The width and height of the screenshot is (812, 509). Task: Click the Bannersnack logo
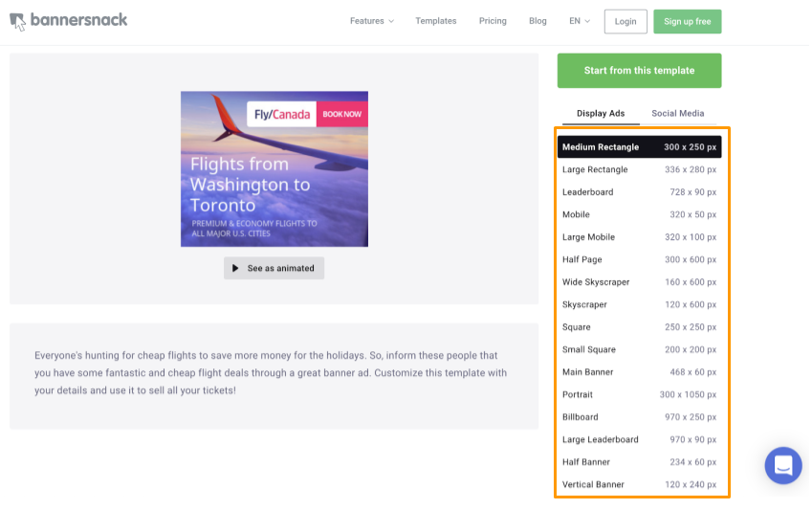[x=68, y=20]
